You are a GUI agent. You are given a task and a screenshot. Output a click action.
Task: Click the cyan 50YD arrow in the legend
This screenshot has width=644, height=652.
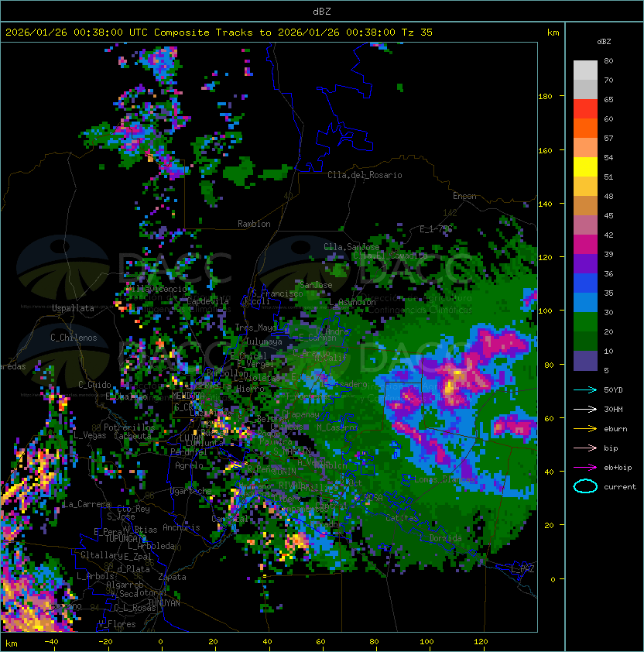[x=585, y=390]
